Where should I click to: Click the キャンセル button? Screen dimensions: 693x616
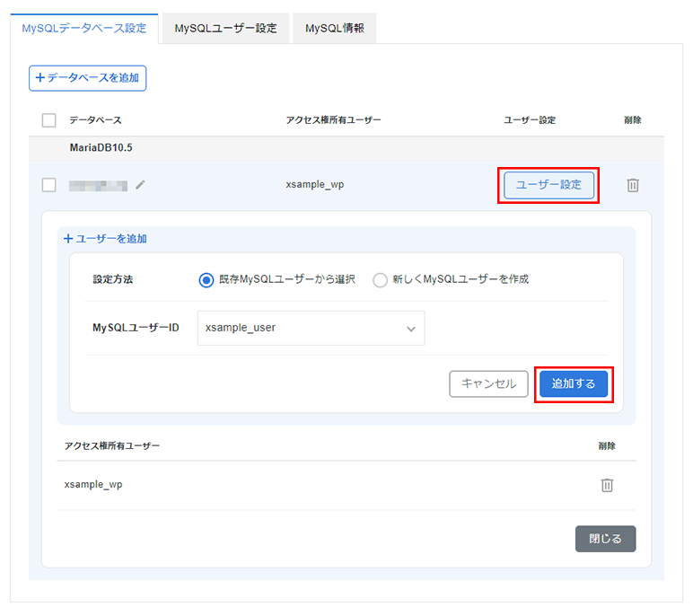(489, 383)
